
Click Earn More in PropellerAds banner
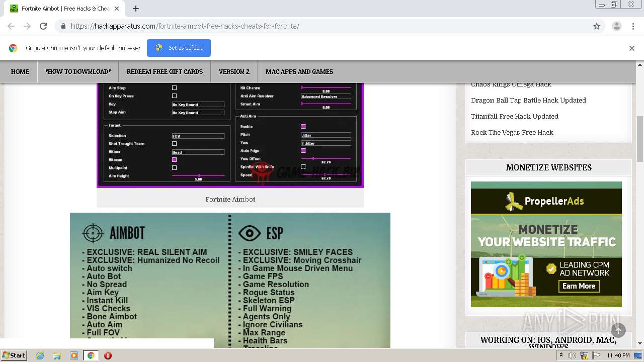tap(579, 286)
